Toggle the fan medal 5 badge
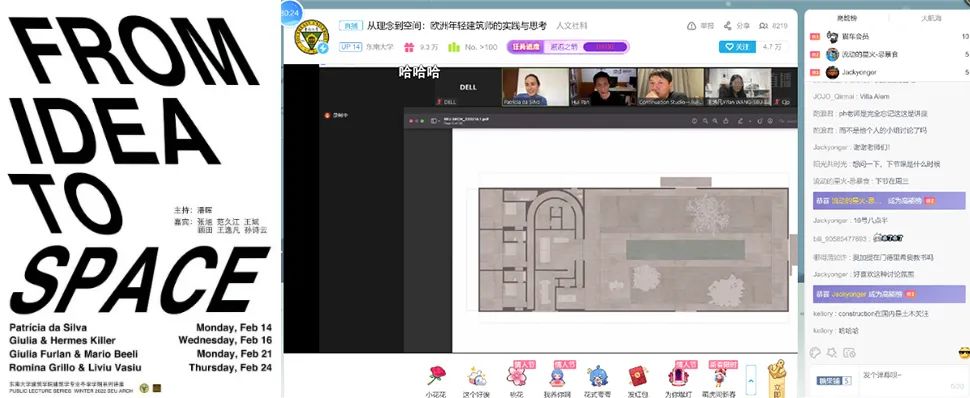970x398 pixels. pos(834,381)
